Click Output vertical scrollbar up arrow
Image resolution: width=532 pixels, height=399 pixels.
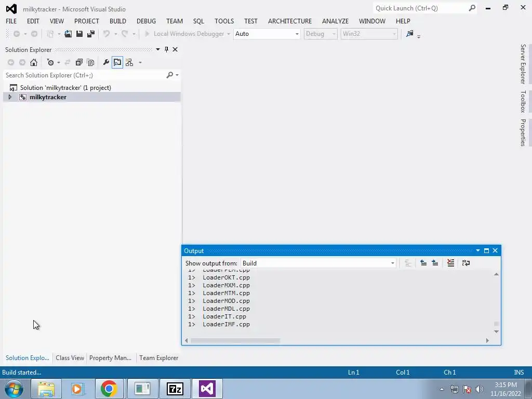click(x=496, y=274)
